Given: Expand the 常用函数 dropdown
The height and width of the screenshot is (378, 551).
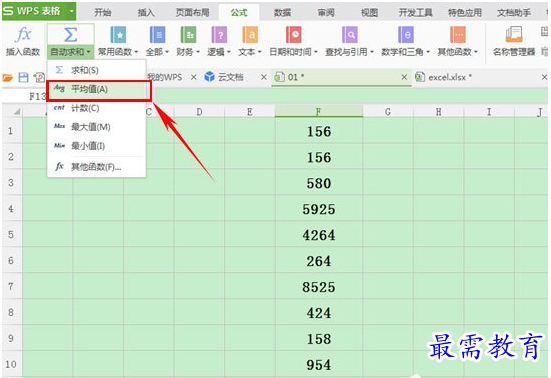Looking at the screenshot, I should [136, 52].
